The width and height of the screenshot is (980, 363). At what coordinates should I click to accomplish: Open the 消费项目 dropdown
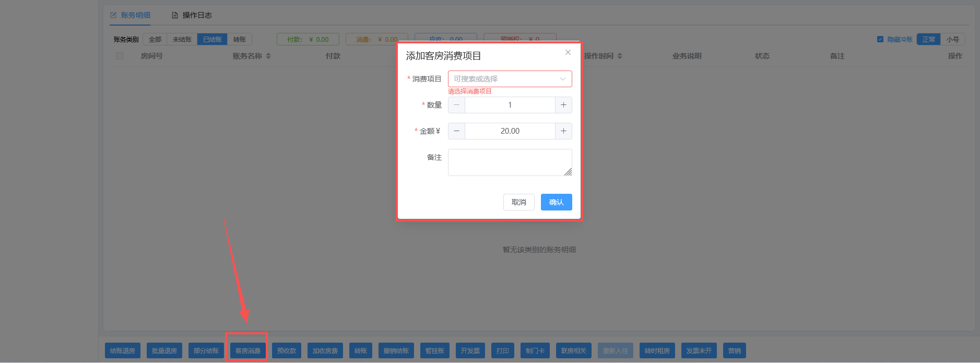click(x=510, y=79)
